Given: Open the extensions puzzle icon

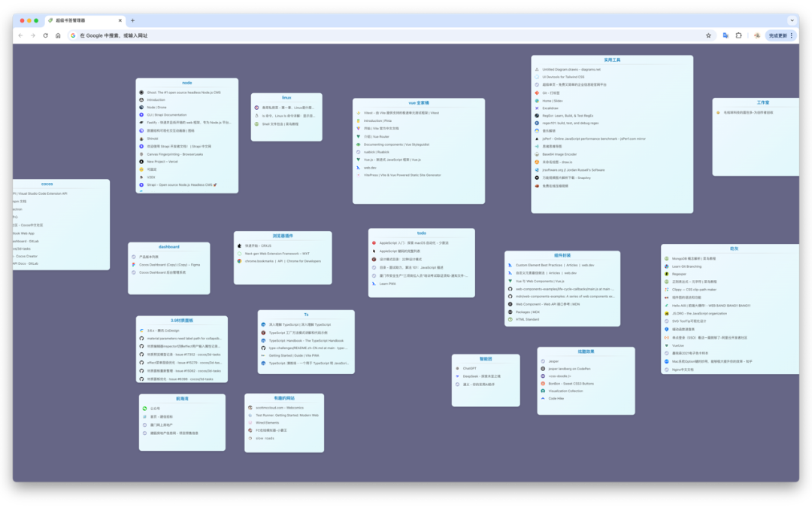Looking at the screenshot, I should pyautogui.click(x=738, y=36).
